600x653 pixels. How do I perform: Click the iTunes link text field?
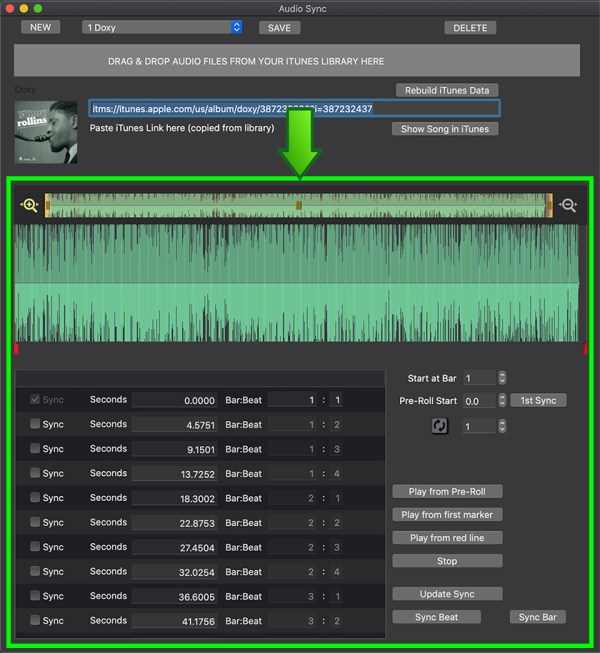pos(293,108)
